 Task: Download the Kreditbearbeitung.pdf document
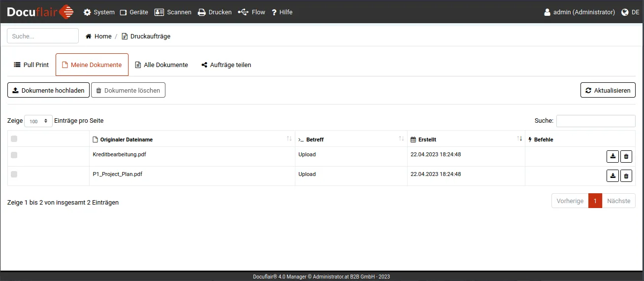[612, 157]
